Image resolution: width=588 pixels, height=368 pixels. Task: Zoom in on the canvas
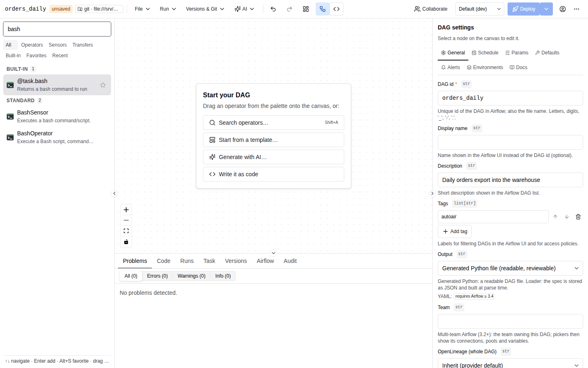click(x=126, y=210)
